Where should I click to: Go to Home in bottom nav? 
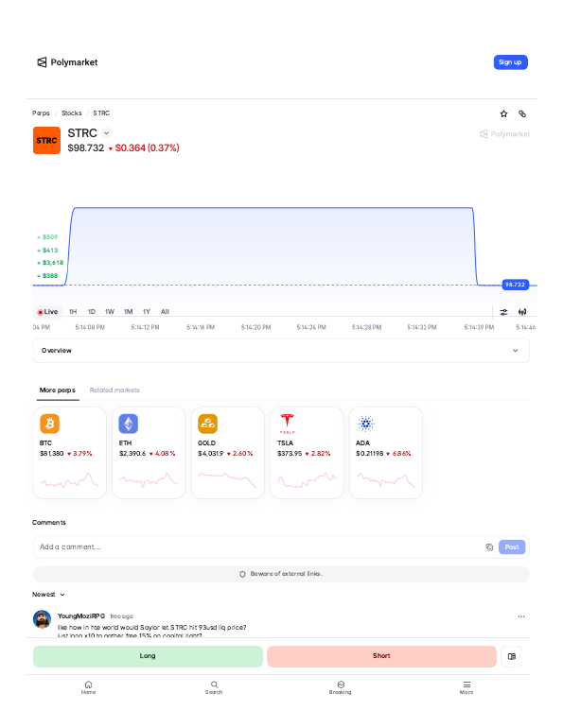pos(88,687)
